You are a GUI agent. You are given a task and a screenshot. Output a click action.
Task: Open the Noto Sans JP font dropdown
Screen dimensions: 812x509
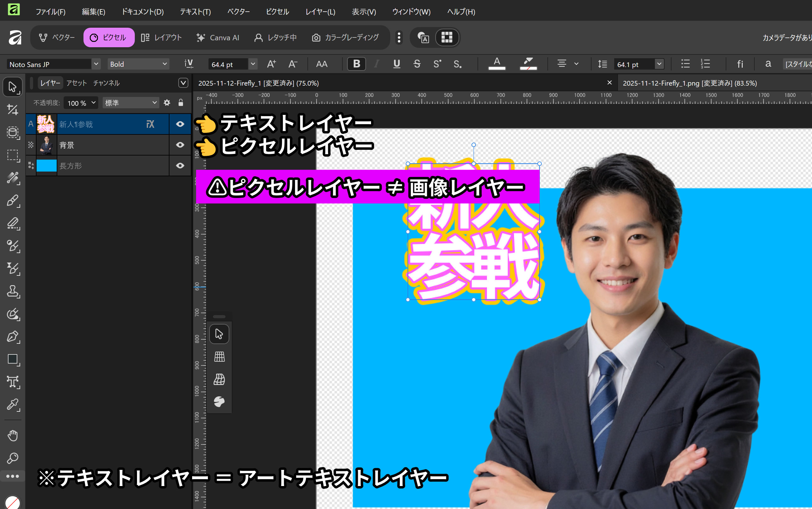[96, 64]
